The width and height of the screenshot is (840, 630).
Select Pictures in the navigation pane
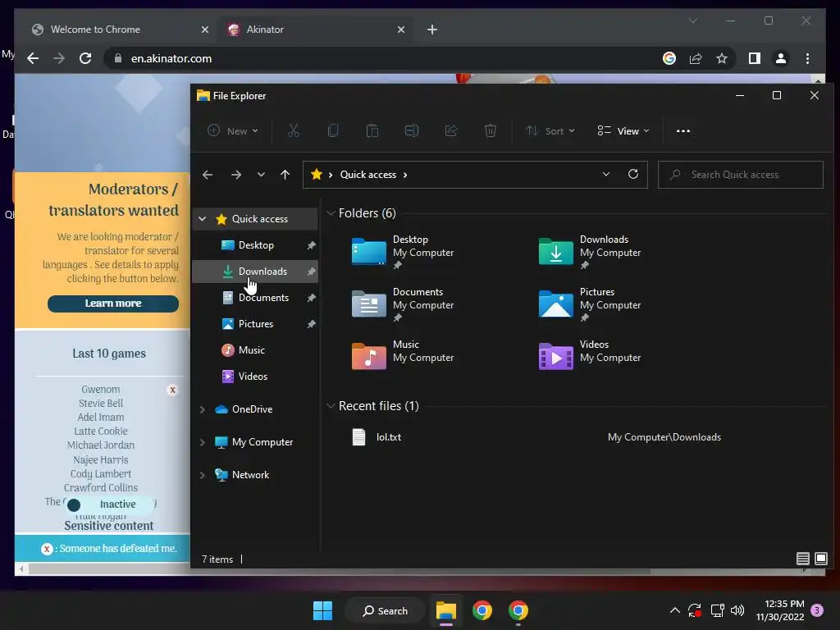(256, 323)
